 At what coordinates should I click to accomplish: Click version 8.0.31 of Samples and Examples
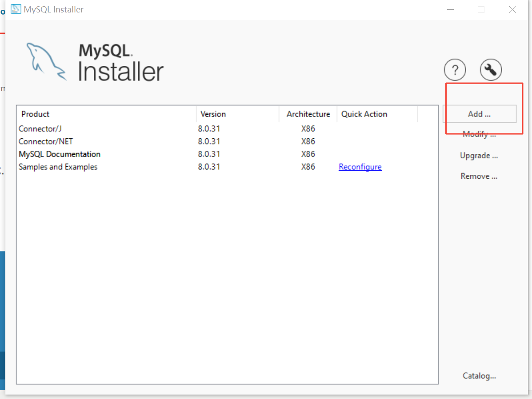coord(209,167)
